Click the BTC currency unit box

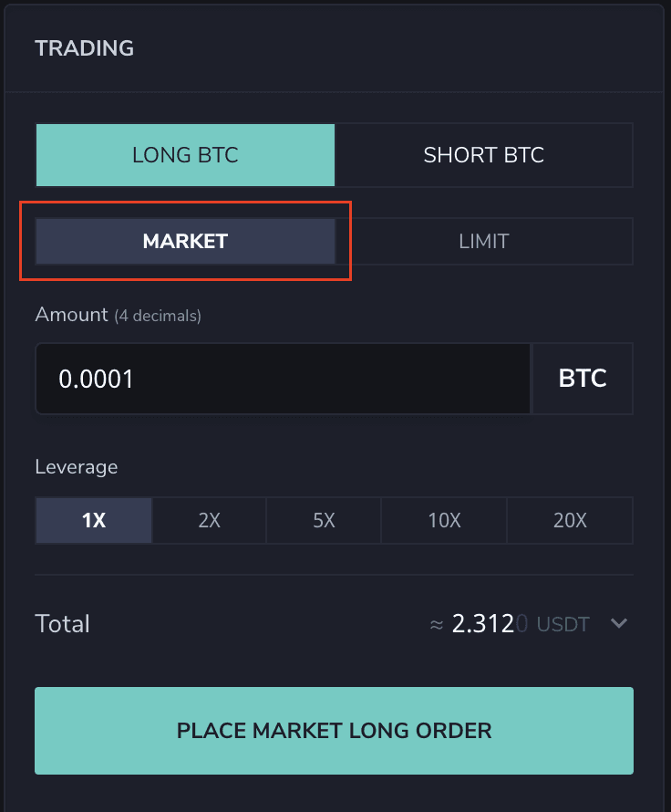(583, 379)
